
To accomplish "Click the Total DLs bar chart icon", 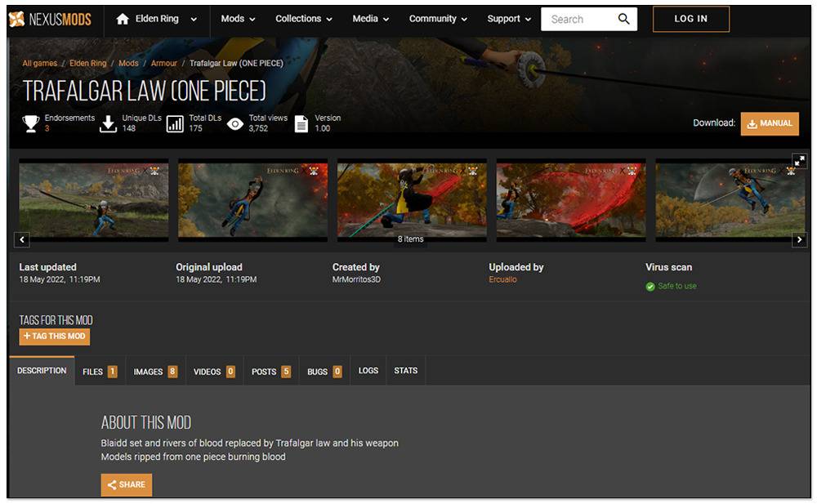I will [175, 123].
